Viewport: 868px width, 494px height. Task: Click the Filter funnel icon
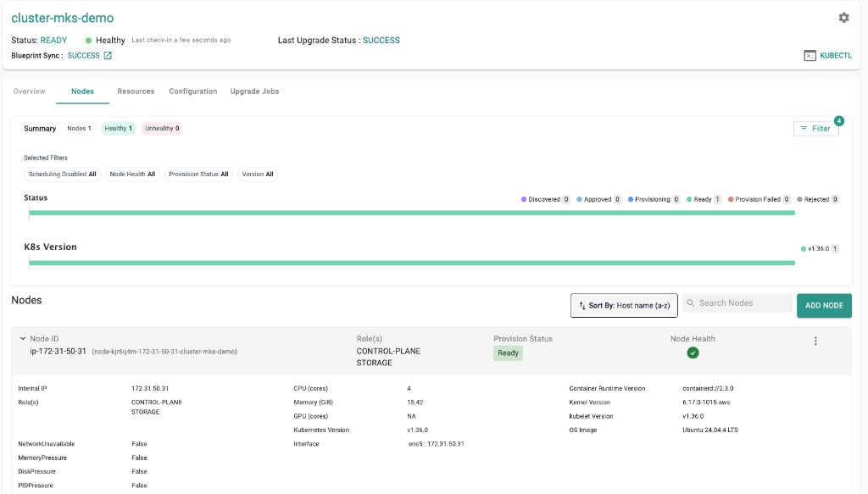point(804,128)
